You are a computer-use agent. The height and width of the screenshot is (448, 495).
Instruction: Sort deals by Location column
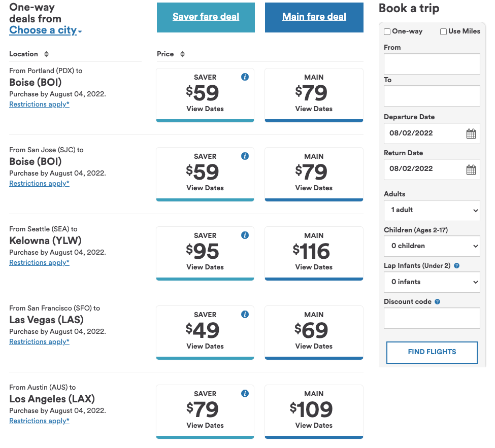point(46,54)
